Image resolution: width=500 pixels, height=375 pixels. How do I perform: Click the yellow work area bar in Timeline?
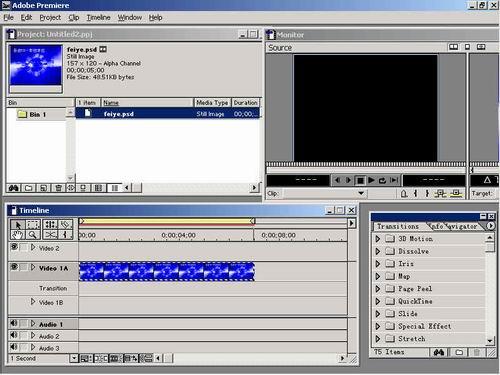(x=167, y=221)
